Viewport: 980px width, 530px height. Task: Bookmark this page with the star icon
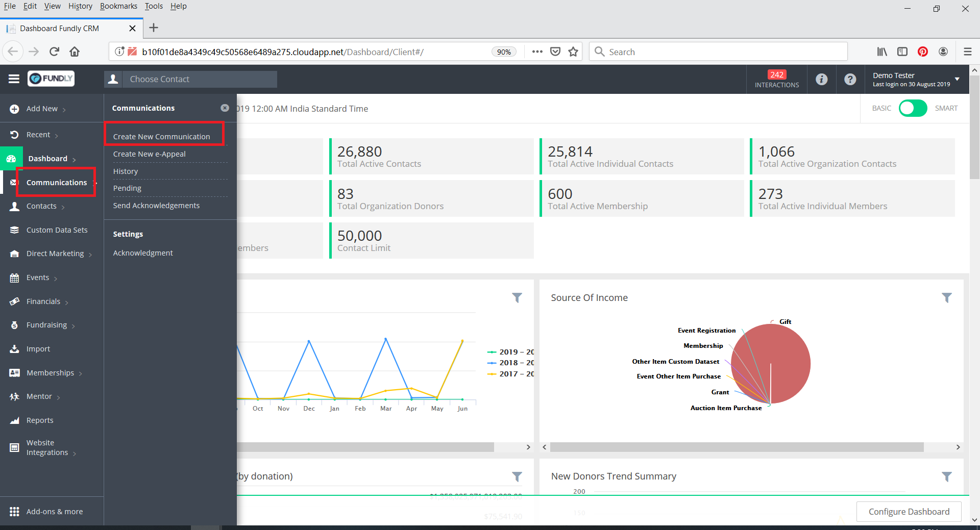573,52
